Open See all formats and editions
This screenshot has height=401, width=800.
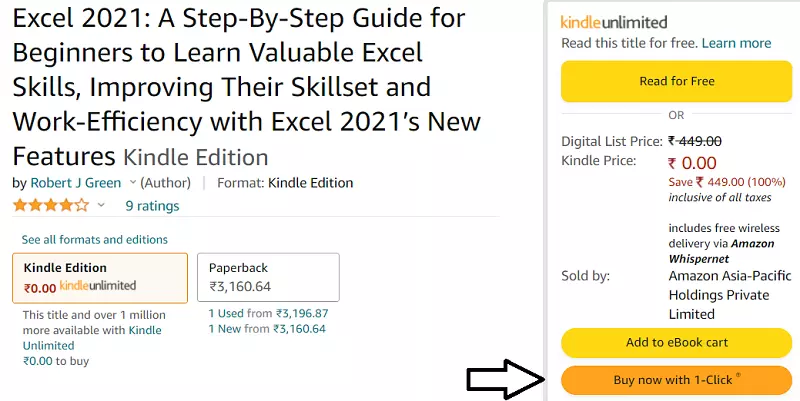(95, 240)
